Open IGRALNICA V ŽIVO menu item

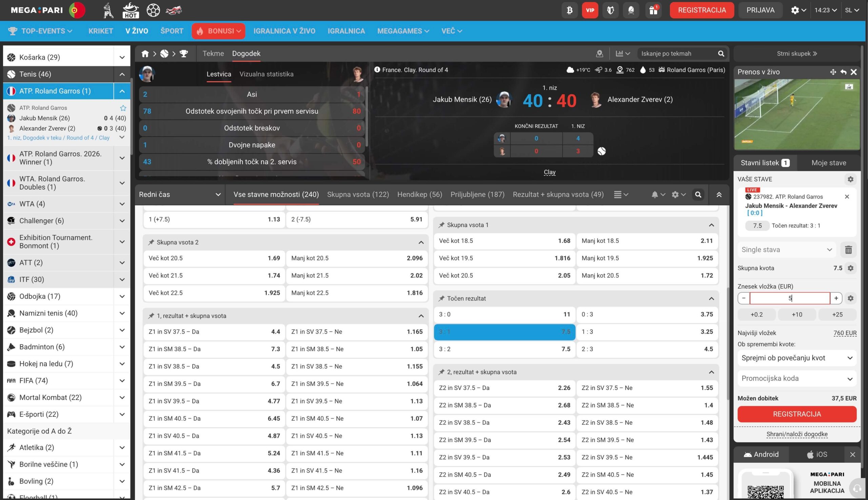pyautogui.click(x=284, y=31)
